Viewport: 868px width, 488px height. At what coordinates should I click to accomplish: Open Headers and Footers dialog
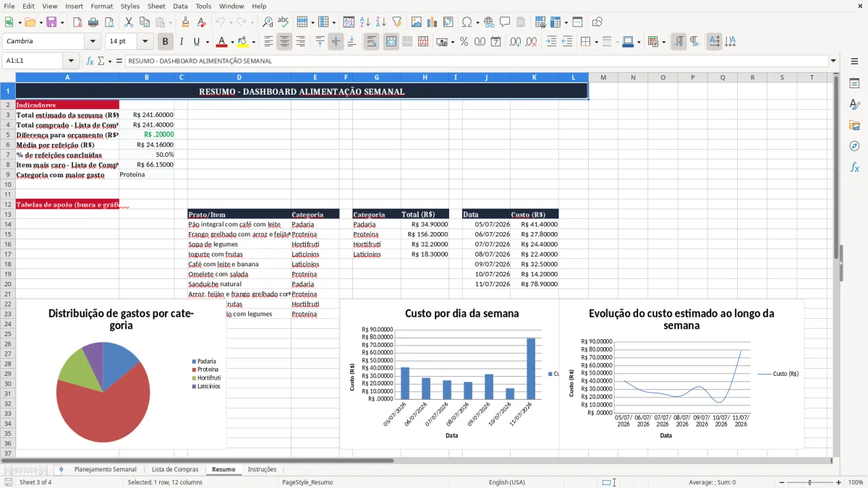tap(521, 22)
